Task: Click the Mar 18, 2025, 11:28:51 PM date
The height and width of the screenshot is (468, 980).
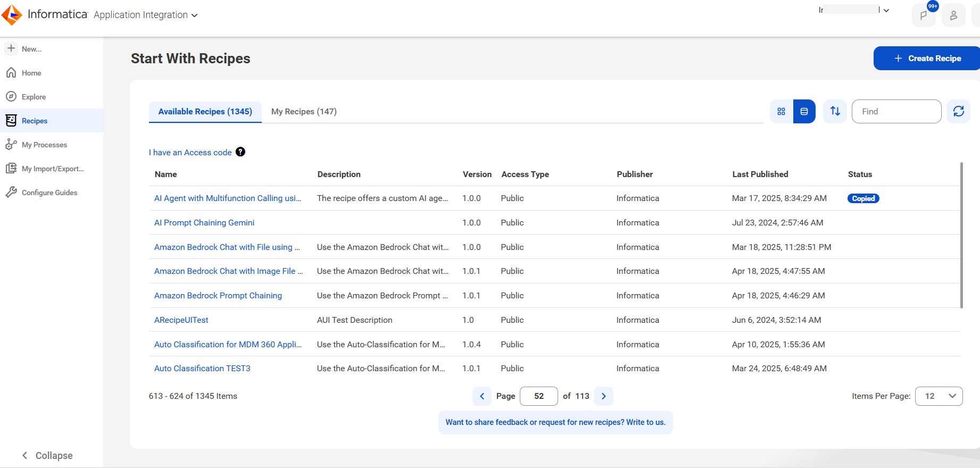Action: pos(782,247)
